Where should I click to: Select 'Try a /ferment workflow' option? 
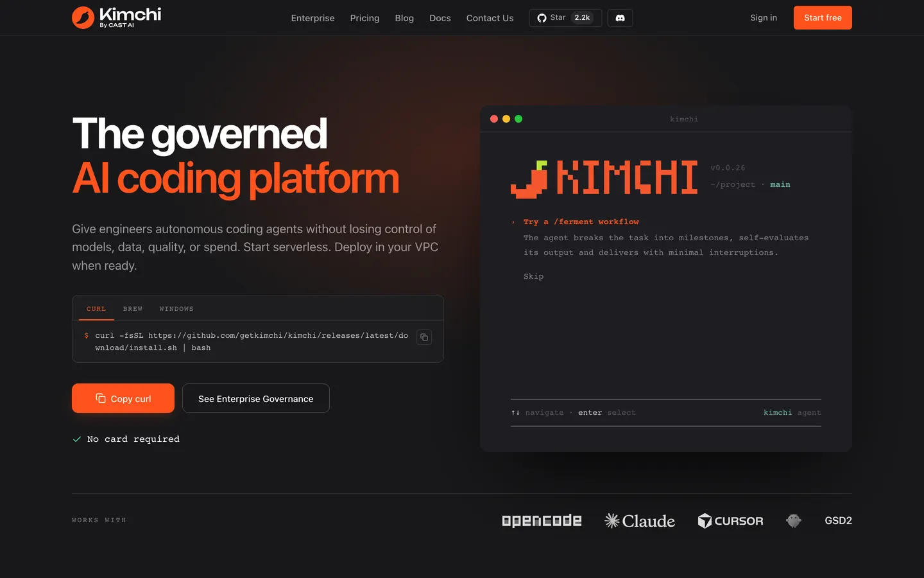pyautogui.click(x=581, y=222)
